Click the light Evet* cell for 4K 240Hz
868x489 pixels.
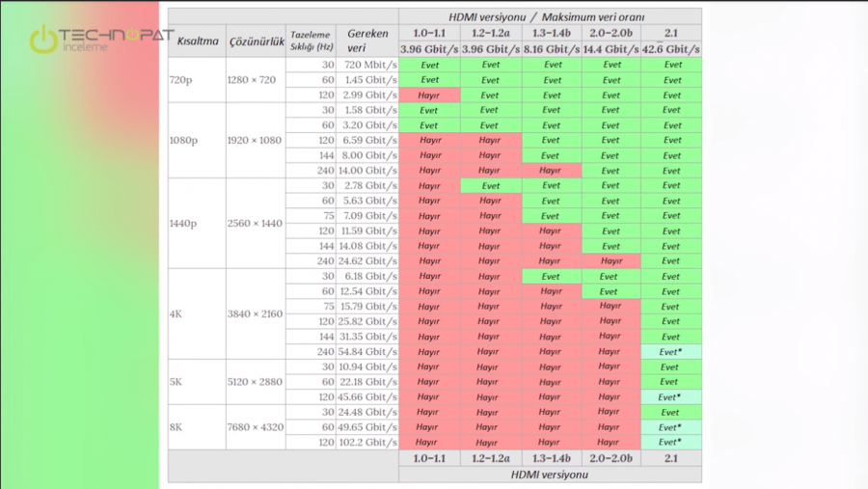[671, 352]
